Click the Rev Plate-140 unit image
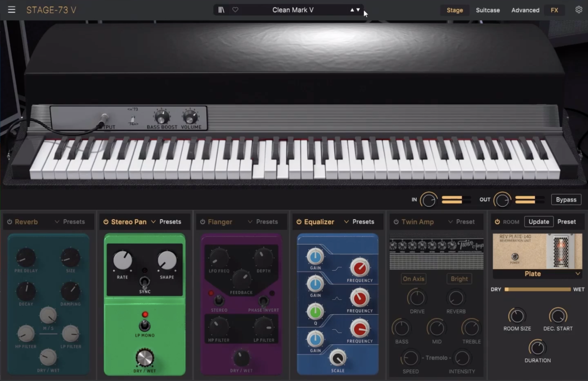588x381 pixels. [537, 251]
